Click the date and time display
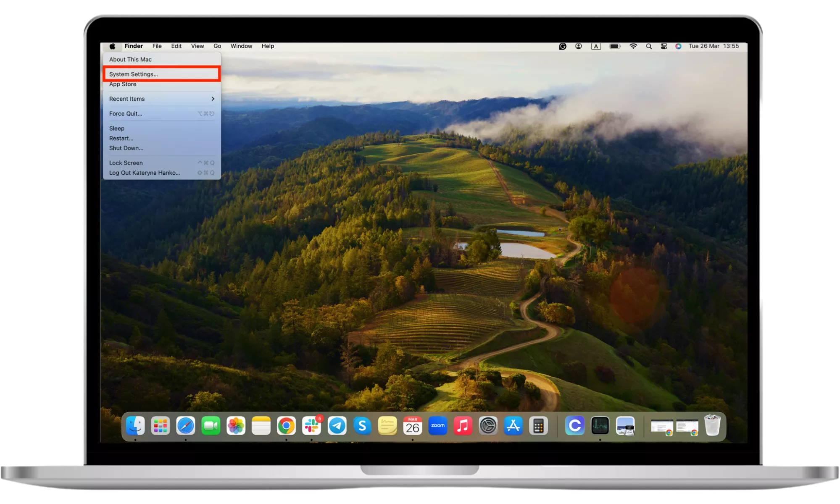Viewport: 840px width, 504px height. pyautogui.click(x=714, y=46)
